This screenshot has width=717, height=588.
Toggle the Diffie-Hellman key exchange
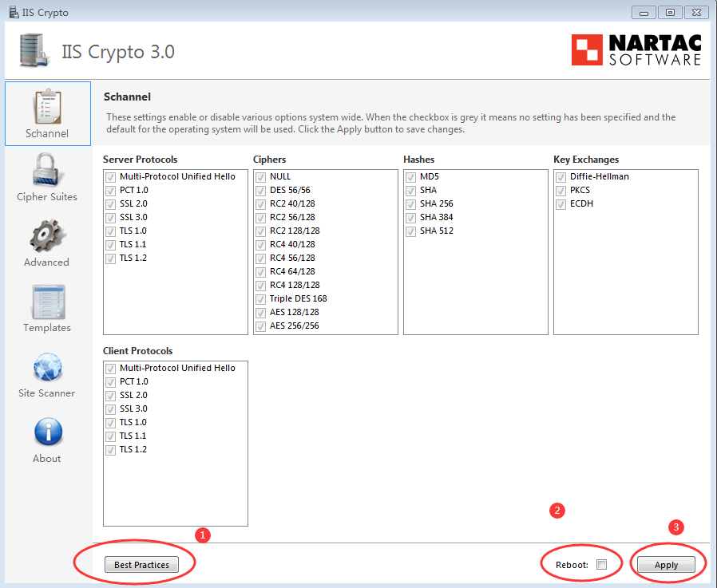(x=561, y=177)
